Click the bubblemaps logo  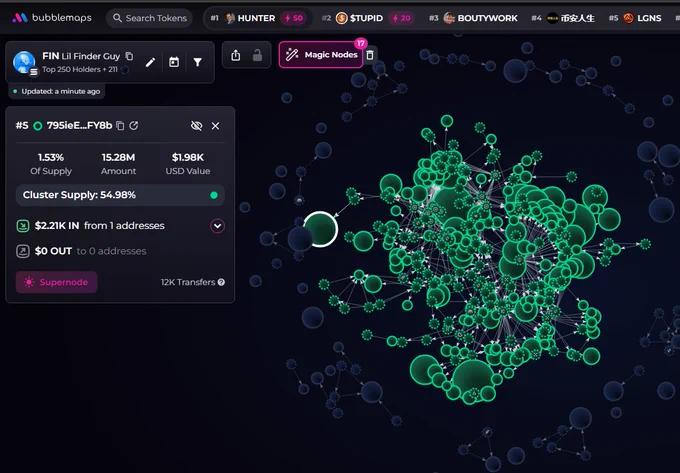point(52,18)
